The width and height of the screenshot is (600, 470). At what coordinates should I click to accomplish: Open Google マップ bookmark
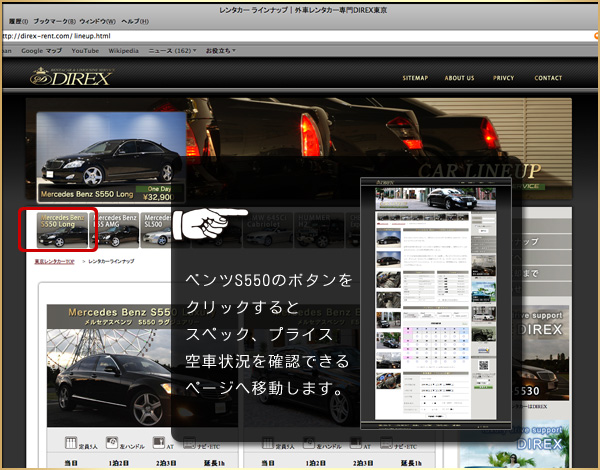tap(41, 51)
